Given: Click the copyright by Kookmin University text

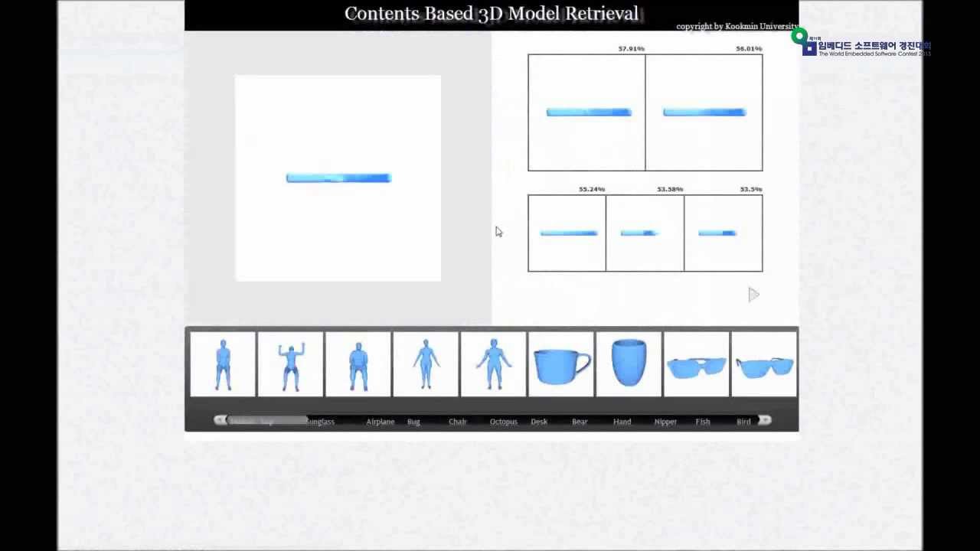Looking at the screenshot, I should 737,27.
